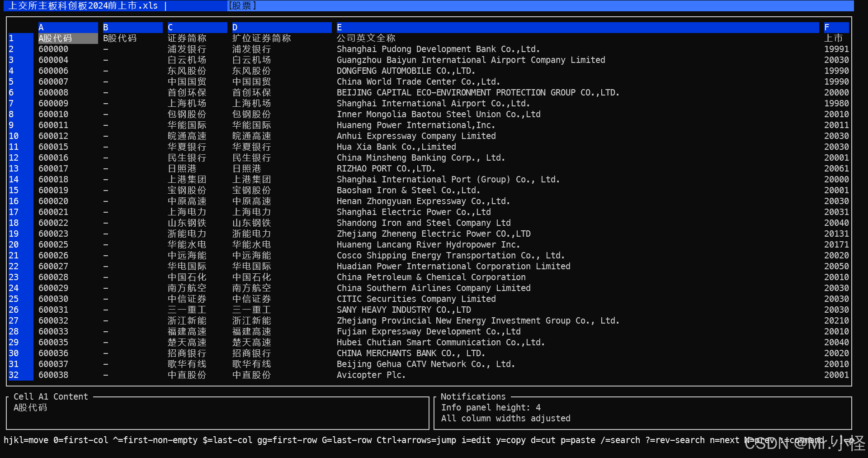Click 招商银行 in column C
The width and height of the screenshot is (868, 458).
[x=187, y=353]
